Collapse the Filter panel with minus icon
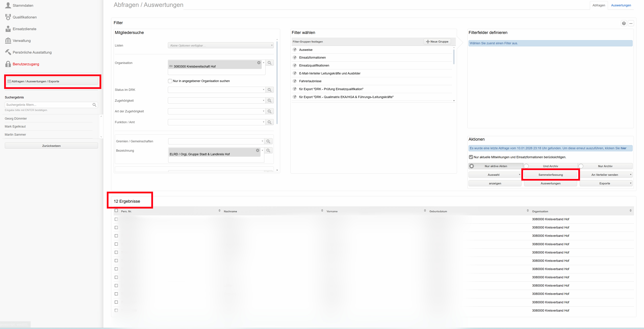 coord(631,23)
